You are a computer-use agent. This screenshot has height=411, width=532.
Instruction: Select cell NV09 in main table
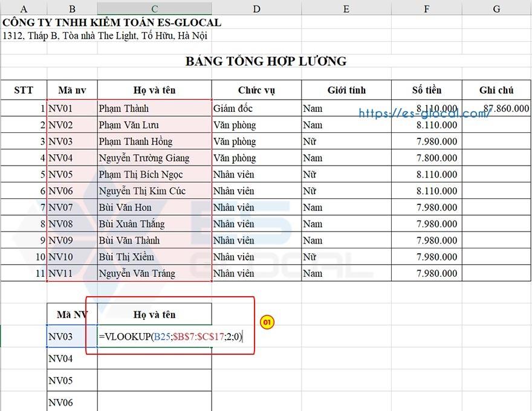click(x=72, y=240)
